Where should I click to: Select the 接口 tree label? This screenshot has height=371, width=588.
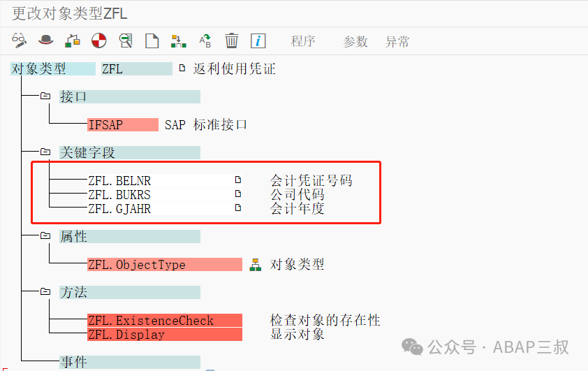tap(130, 97)
